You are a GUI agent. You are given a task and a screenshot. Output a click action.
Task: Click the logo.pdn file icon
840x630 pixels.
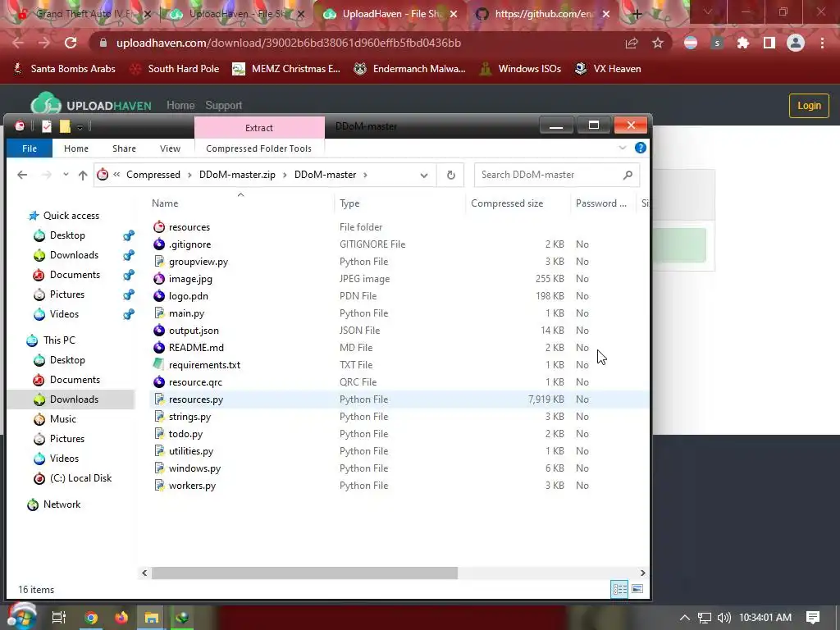(159, 295)
